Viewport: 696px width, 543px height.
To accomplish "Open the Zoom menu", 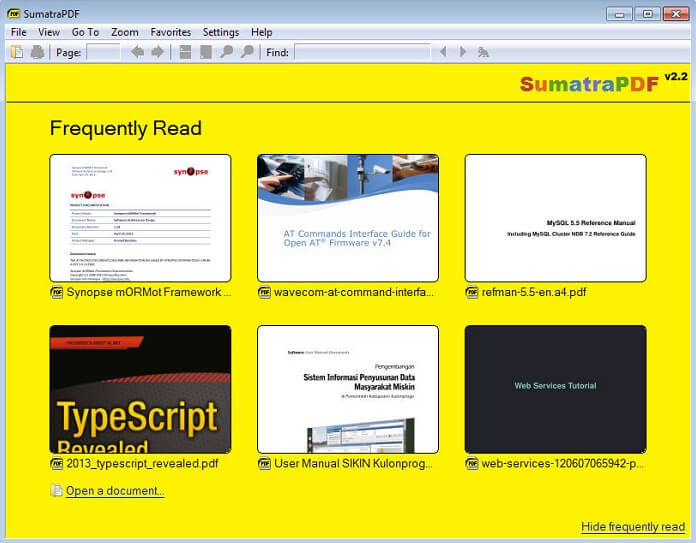I will click(125, 32).
